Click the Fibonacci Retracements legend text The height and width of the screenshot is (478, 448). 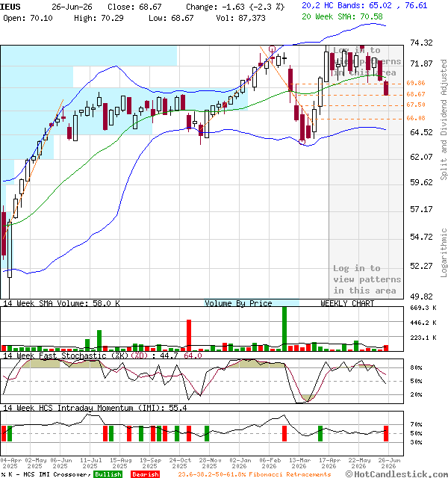coord(254,474)
